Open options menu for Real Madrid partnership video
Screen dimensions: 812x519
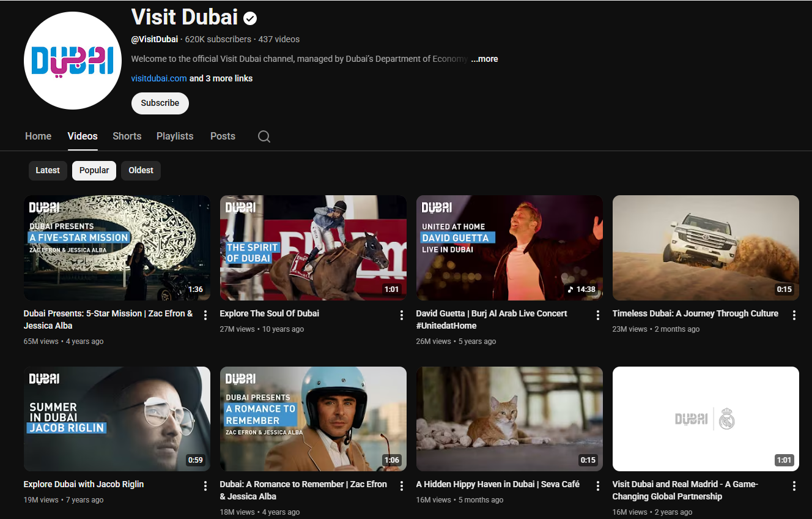[794, 486]
